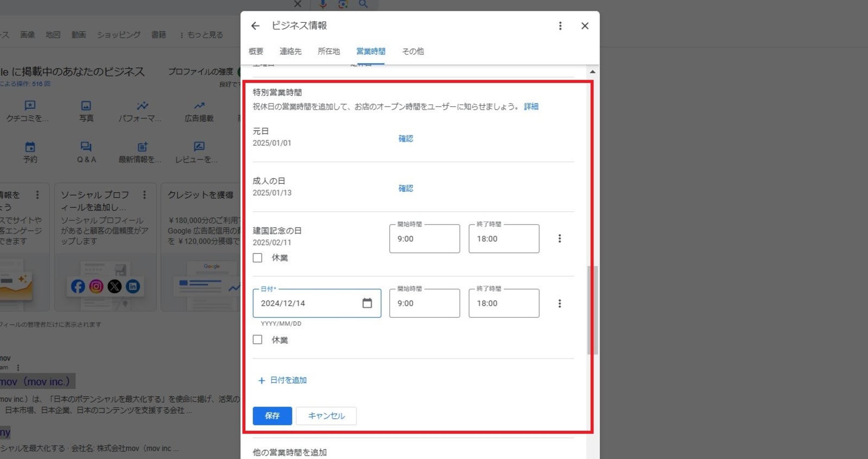868x459 pixels.
Task: Click the dialog's vertical scrollbar thumb
Action: tap(592, 310)
